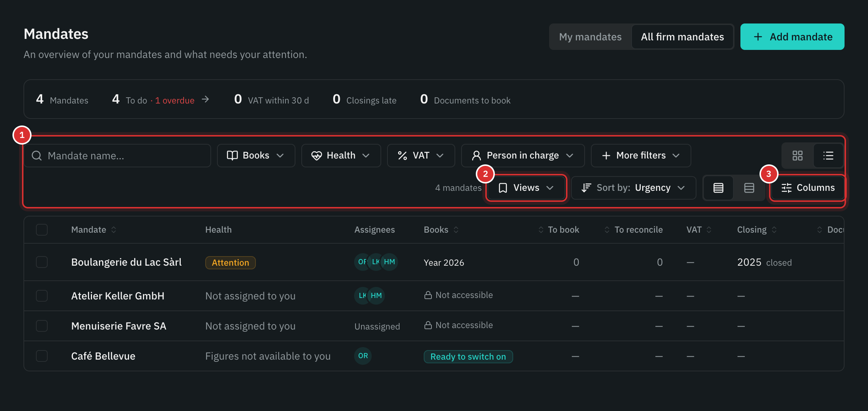The width and height of the screenshot is (868, 411).
Task: Open the VAT filter dropdown
Action: [421, 156]
